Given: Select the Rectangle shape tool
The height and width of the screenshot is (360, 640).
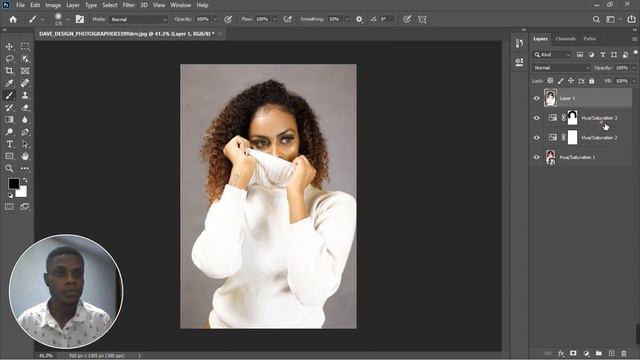Looking at the screenshot, I should [x=9, y=156].
